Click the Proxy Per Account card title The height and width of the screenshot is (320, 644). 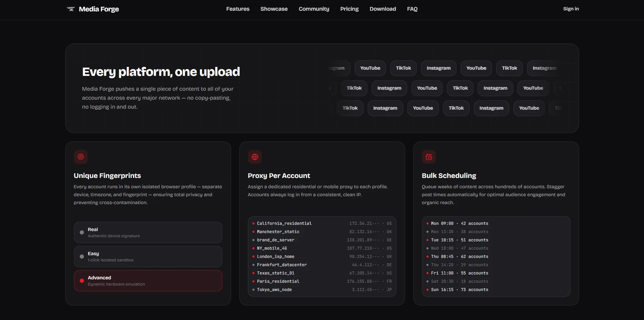[279, 176]
